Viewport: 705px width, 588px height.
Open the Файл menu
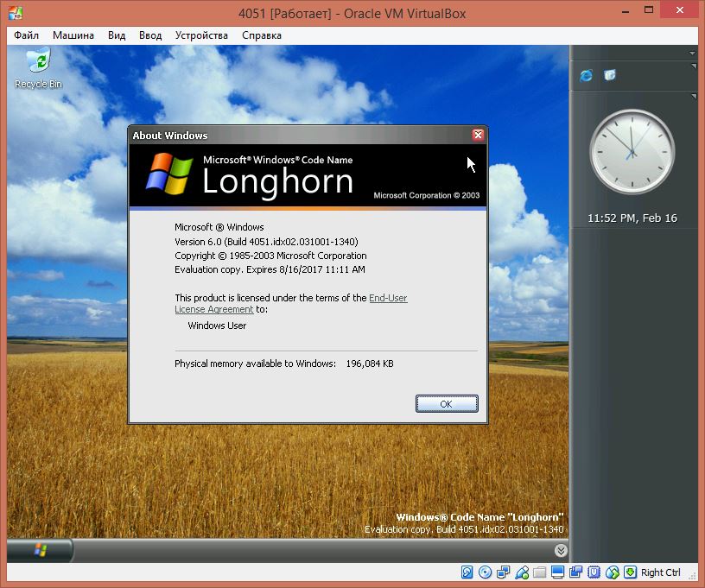pyautogui.click(x=26, y=35)
